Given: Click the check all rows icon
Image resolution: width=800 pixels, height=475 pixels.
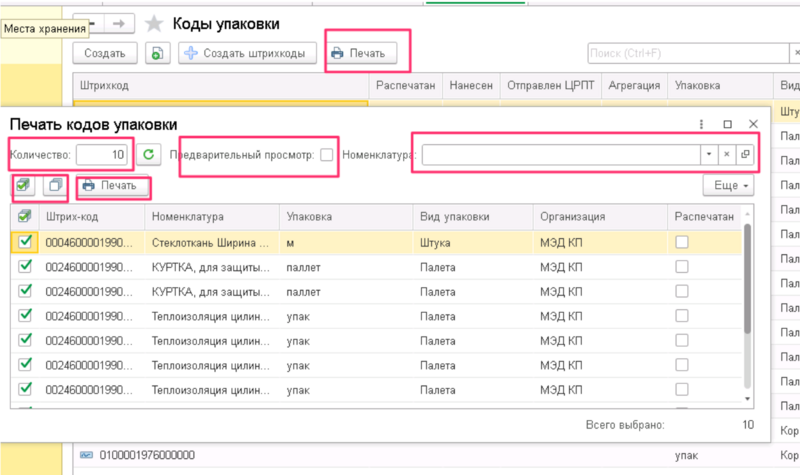Looking at the screenshot, I should coord(23,185).
